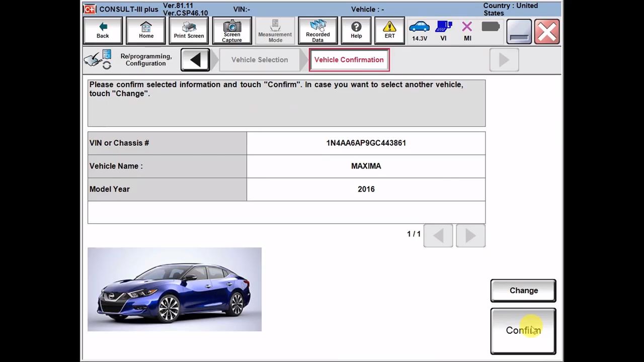The height and width of the screenshot is (362, 644).
Task: Click the VI connection status icon
Action: pyautogui.click(x=443, y=31)
